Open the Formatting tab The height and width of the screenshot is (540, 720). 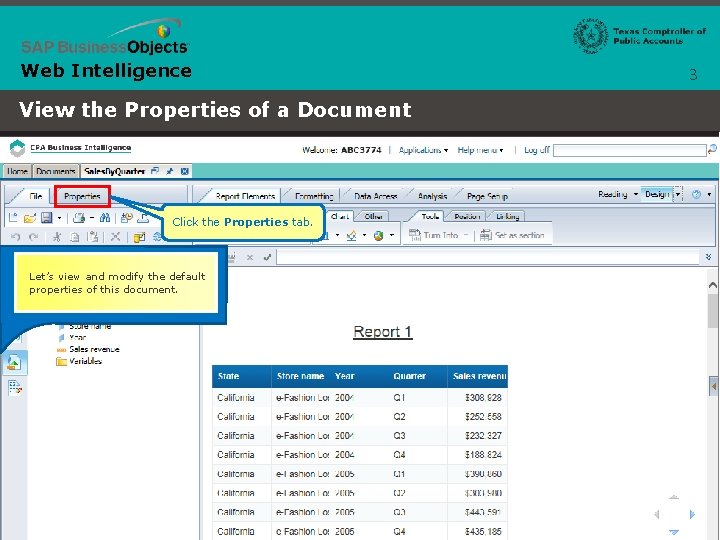[x=314, y=196]
